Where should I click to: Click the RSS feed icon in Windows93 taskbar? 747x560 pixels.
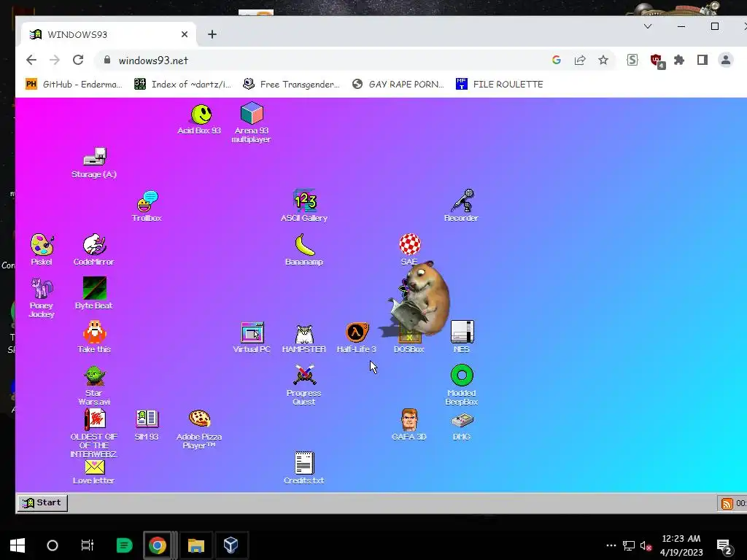pyautogui.click(x=727, y=503)
